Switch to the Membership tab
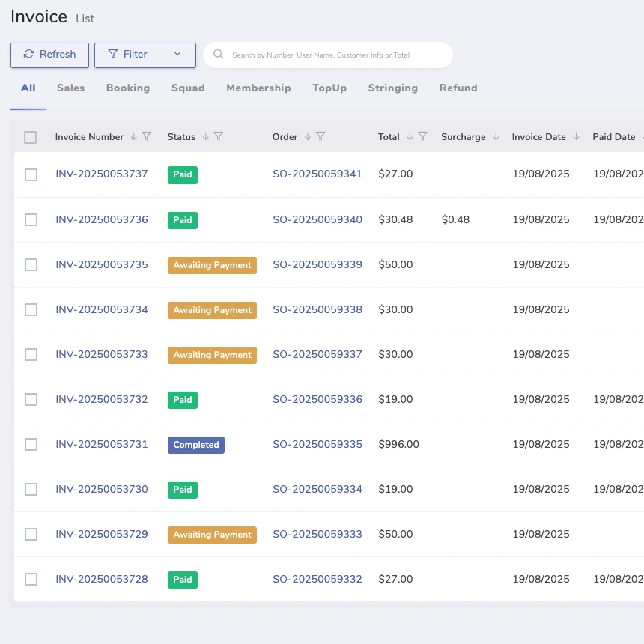This screenshot has width=644, height=644. tap(258, 88)
